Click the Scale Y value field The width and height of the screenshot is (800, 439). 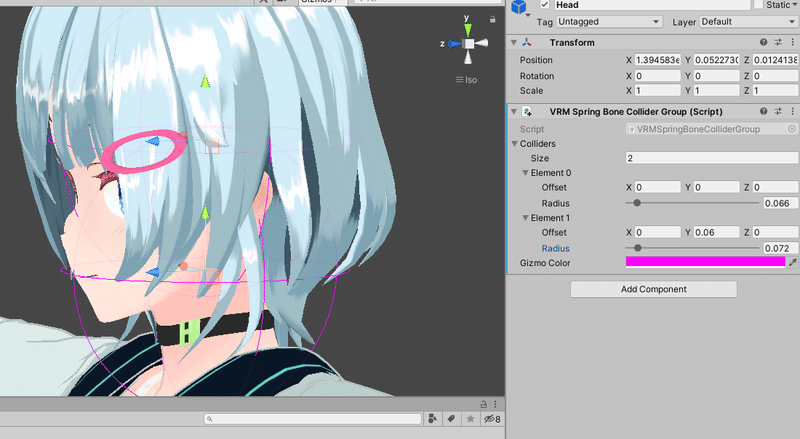(716, 91)
